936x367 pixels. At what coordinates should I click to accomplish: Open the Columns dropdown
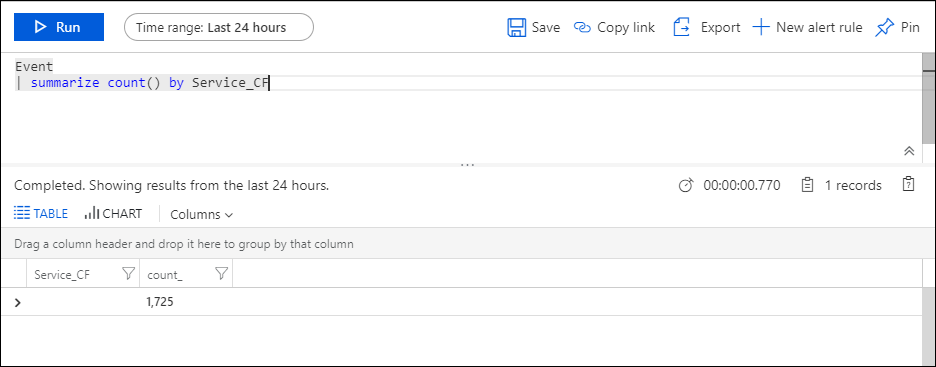point(201,215)
